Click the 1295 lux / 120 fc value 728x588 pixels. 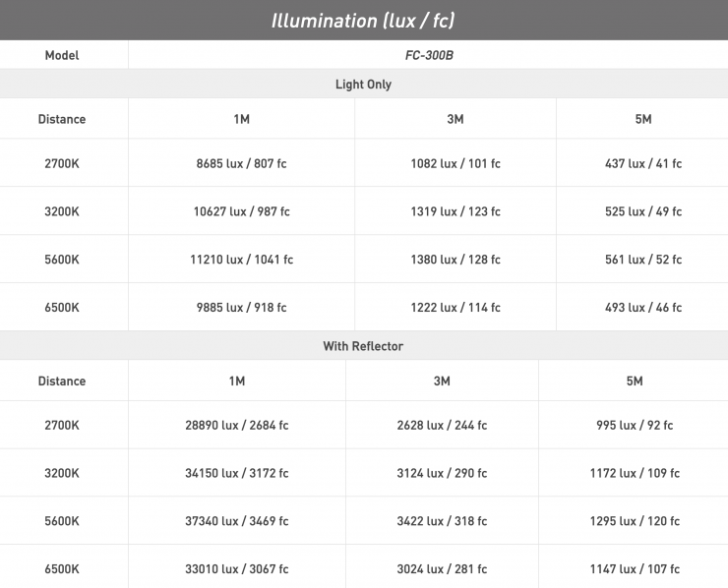tap(635, 521)
